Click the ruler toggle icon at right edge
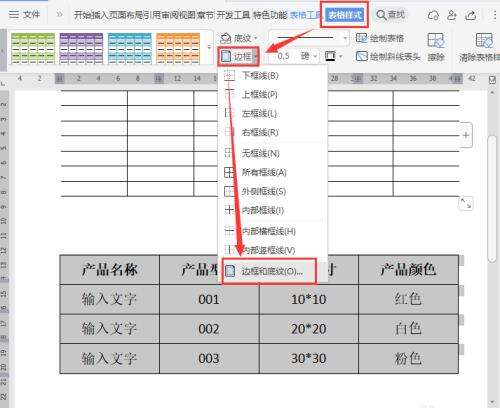 [492, 80]
